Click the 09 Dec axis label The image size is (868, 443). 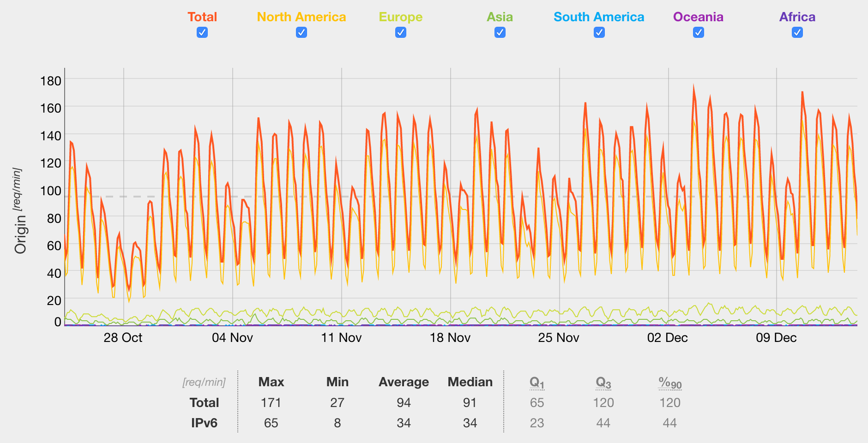777,338
